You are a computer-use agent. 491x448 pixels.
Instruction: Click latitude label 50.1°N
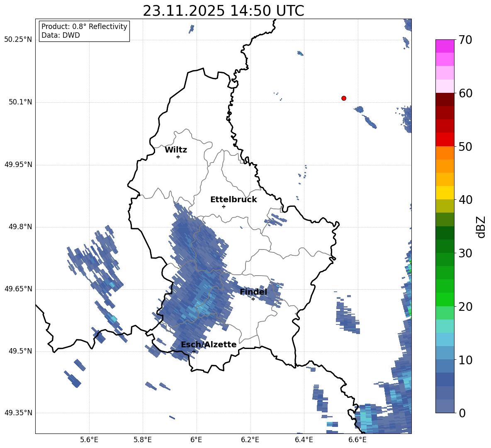[20, 102]
